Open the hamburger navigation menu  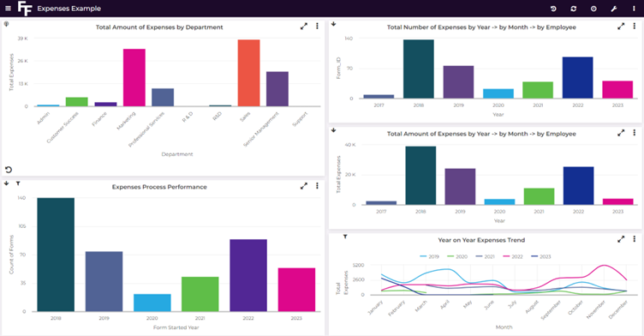[x=8, y=9]
